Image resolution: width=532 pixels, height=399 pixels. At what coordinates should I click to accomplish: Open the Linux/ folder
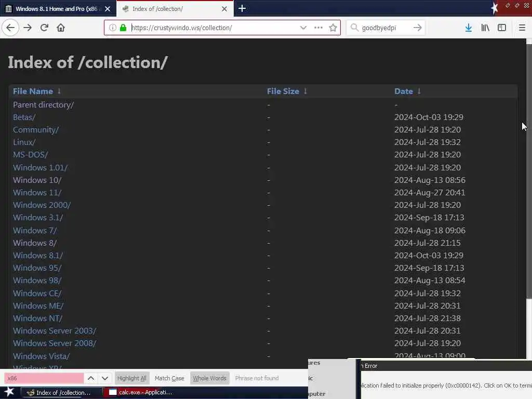[24, 142]
